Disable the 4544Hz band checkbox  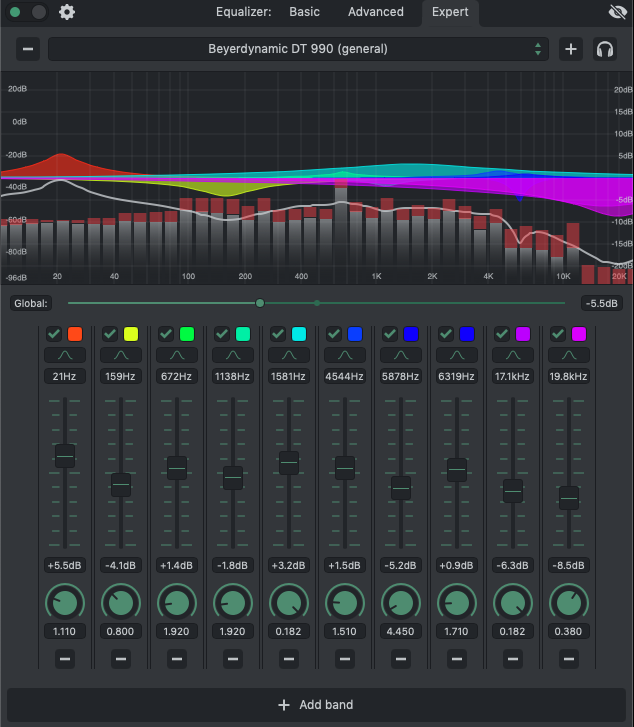tap(334, 334)
